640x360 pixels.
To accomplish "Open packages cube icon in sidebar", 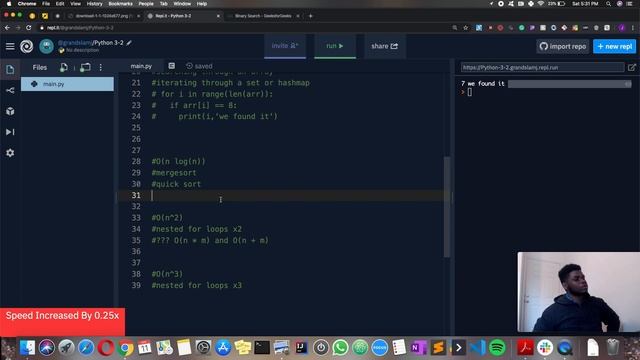I will point(10,111).
